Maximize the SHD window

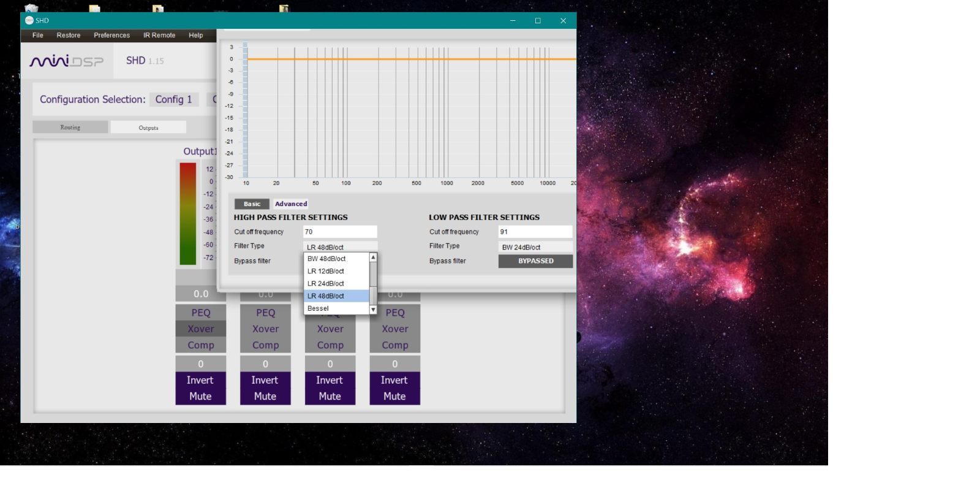pos(538,20)
